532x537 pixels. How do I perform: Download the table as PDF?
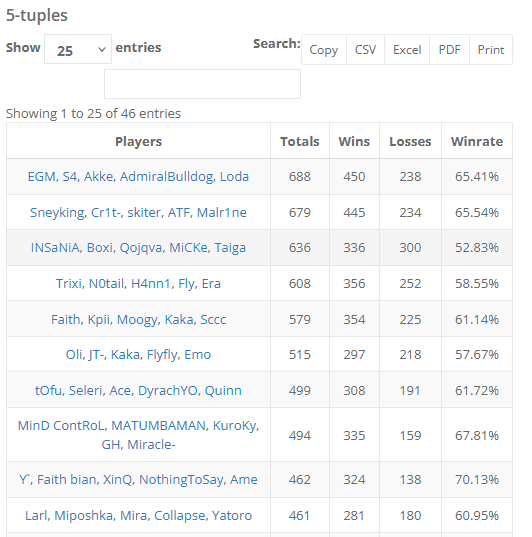(449, 50)
